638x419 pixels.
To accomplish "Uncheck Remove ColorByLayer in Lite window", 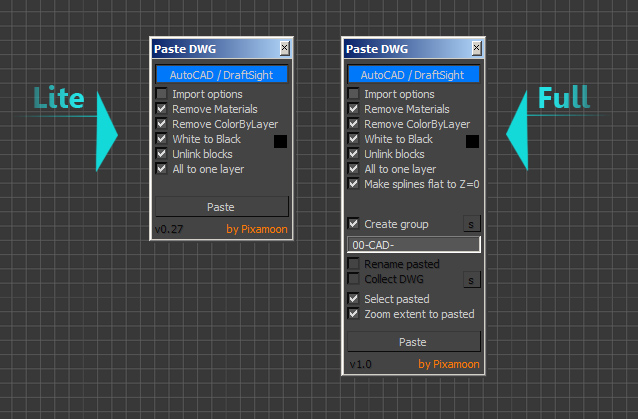I will coord(162,124).
